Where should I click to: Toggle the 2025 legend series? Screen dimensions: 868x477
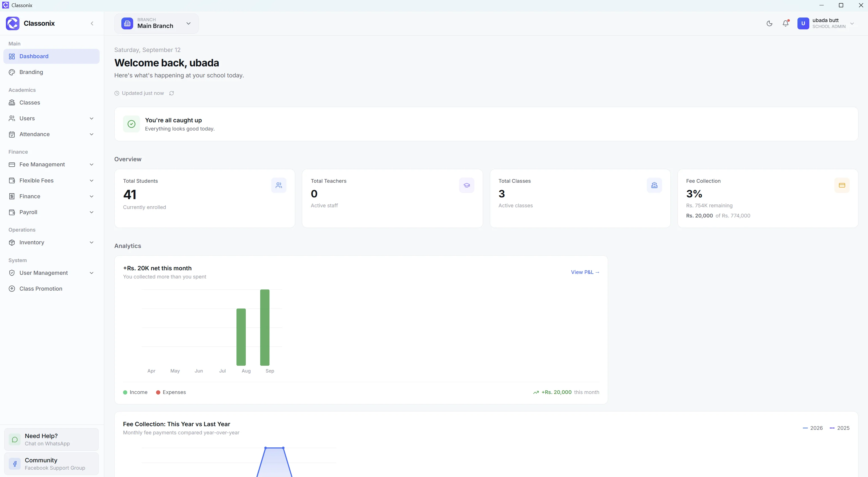[x=840, y=428]
